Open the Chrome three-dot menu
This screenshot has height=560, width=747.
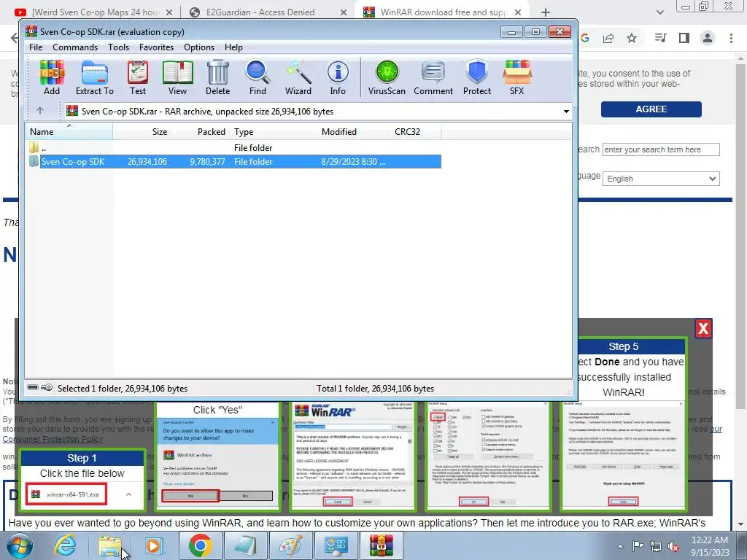[x=731, y=38]
